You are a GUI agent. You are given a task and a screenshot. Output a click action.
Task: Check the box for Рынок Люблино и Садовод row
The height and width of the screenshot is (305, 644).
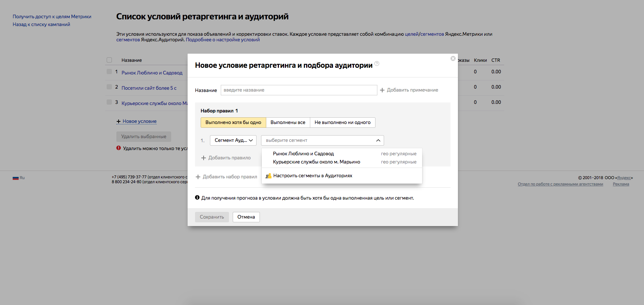(x=109, y=72)
